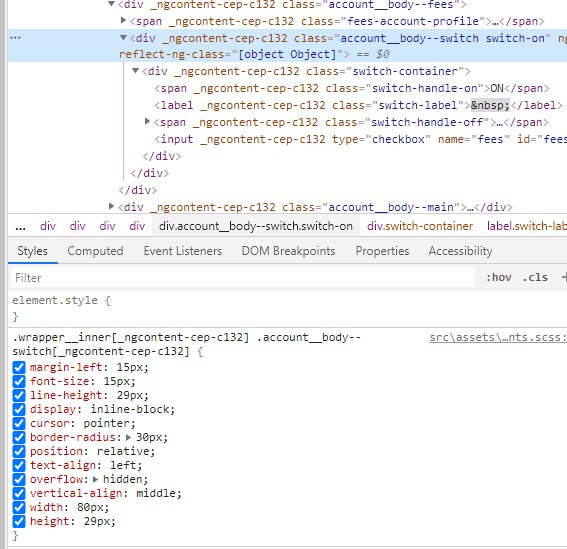Expand the account__body--main div node
This screenshot has height=549, width=567.
coord(111,206)
